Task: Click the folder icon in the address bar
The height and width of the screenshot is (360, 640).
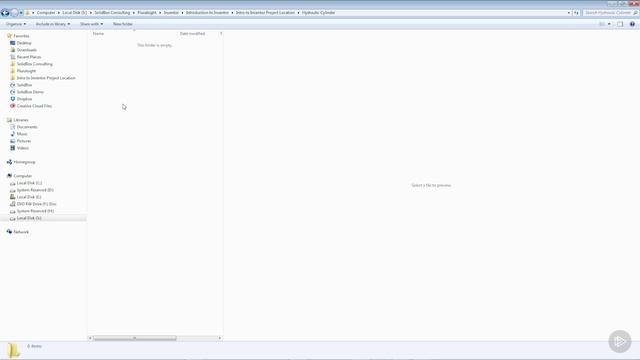Action: pyautogui.click(x=28, y=13)
